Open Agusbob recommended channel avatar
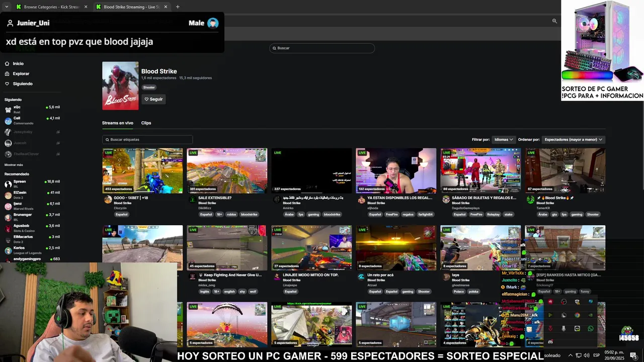The height and width of the screenshot is (362, 644). coord(8,228)
